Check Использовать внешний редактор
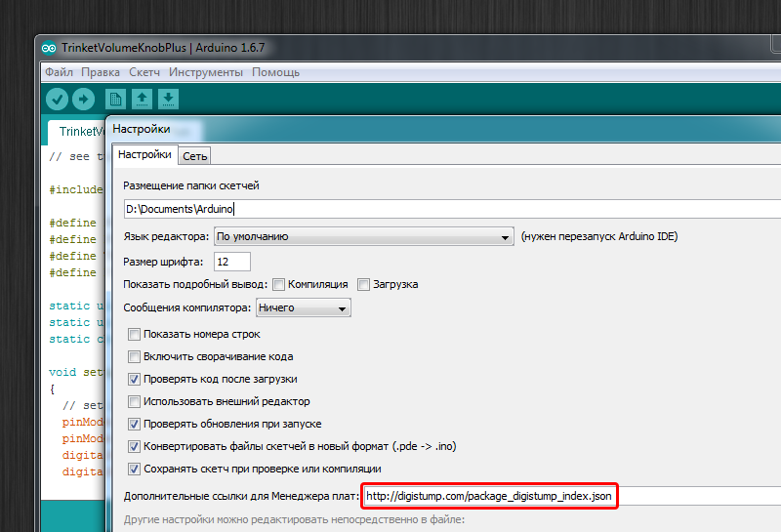 (x=134, y=401)
